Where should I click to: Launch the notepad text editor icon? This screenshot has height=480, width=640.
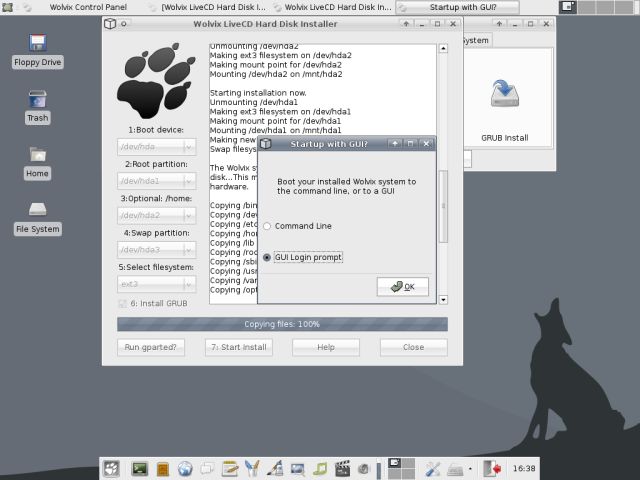coord(230,469)
